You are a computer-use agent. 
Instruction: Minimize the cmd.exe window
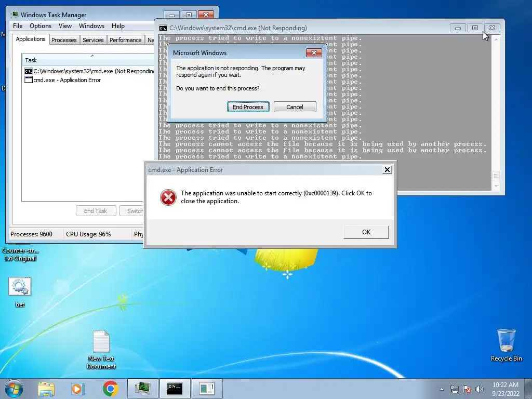(x=458, y=28)
